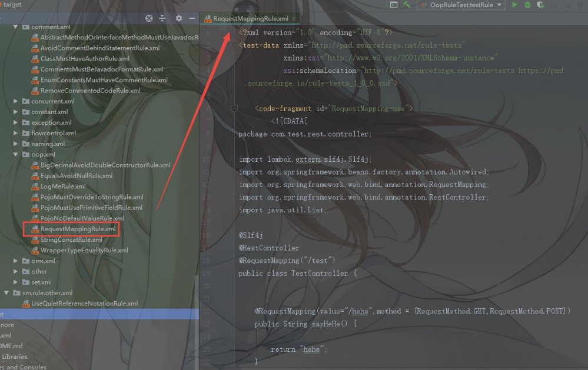The height and width of the screenshot is (370, 588).
Task: Select UseQuietReferenceNotationRule.xml file
Action: pos(84,304)
